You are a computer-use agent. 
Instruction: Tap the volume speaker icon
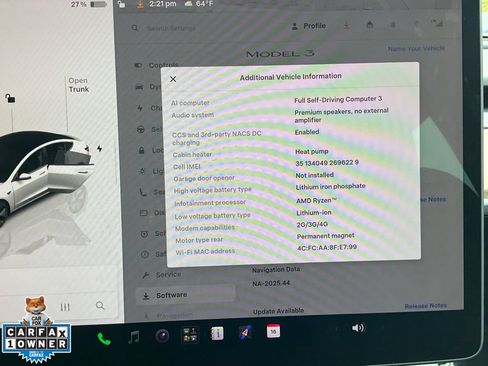pyautogui.click(x=358, y=328)
